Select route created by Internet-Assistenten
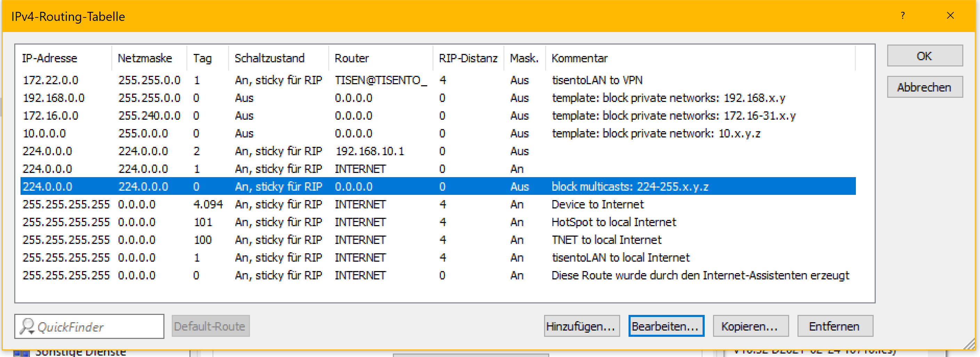The width and height of the screenshot is (980, 357). coord(438,275)
